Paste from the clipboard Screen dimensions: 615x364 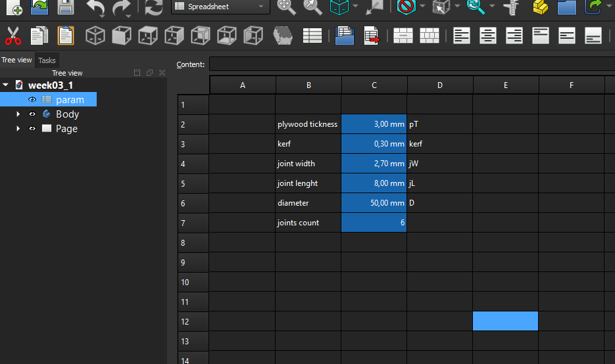coord(66,35)
